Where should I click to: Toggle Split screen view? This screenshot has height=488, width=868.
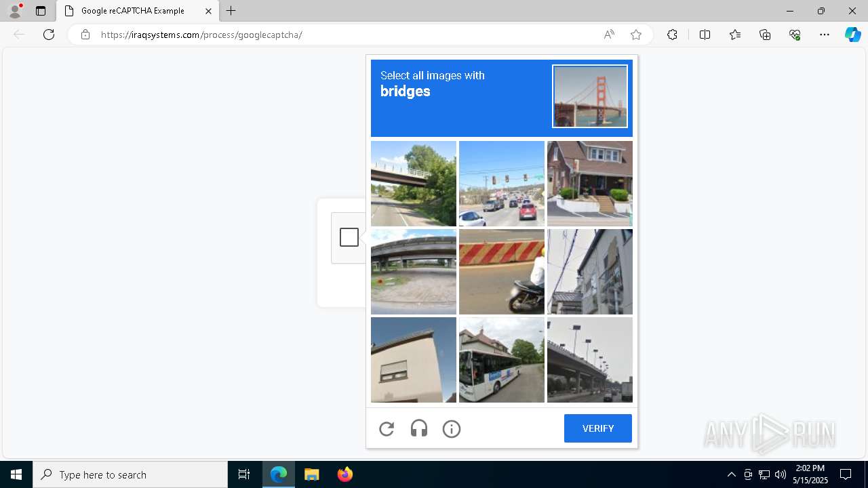pyautogui.click(x=705, y=35)
